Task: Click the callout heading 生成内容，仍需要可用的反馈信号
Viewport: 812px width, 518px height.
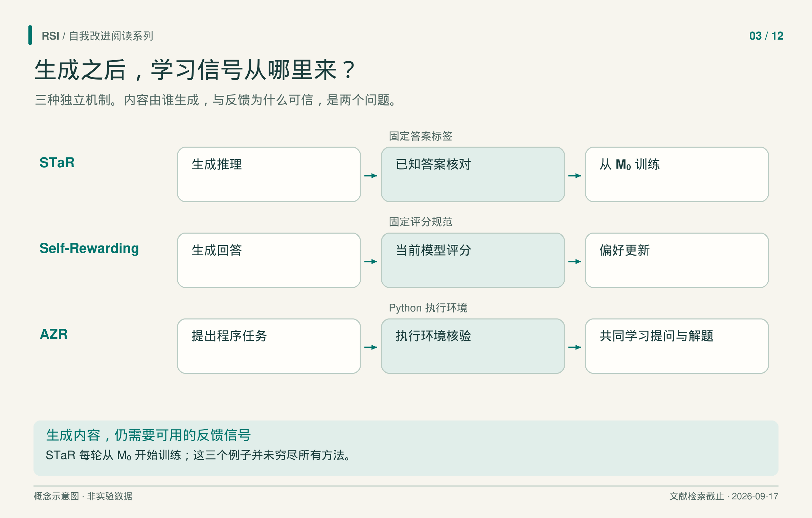Action: [x=149, y=435]
